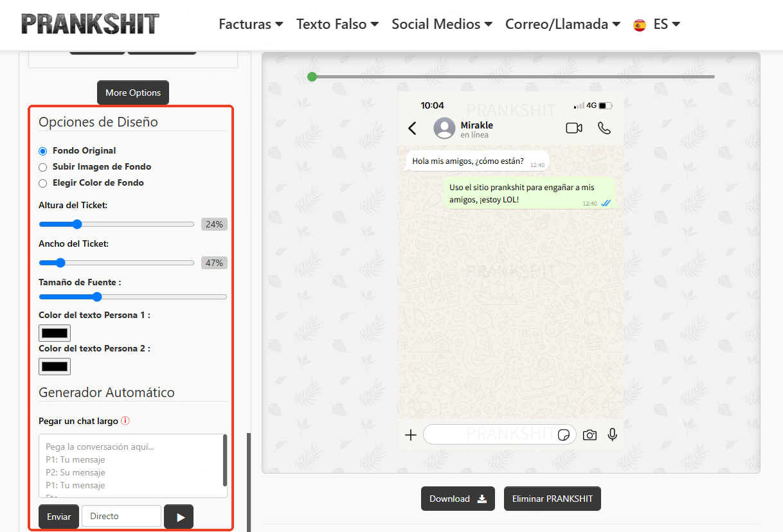Click the Generador Automático heading
Viewport: 783px width, 532px height.
(107, 393)
